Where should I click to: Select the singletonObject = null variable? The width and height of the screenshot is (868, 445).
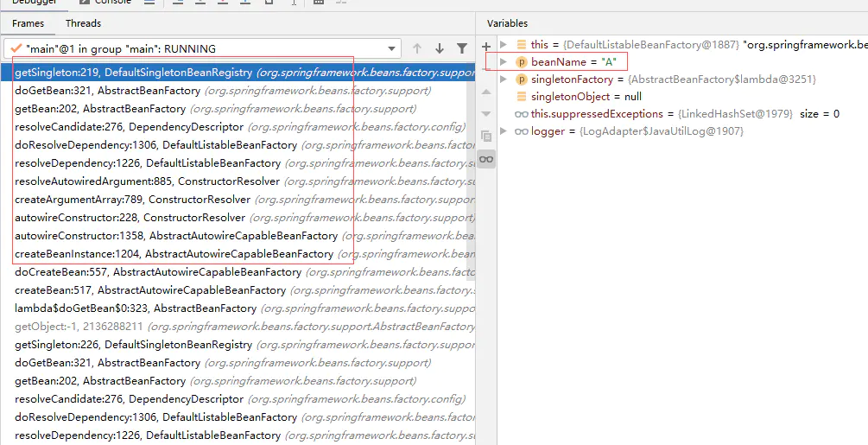click(x=586, y=96)
